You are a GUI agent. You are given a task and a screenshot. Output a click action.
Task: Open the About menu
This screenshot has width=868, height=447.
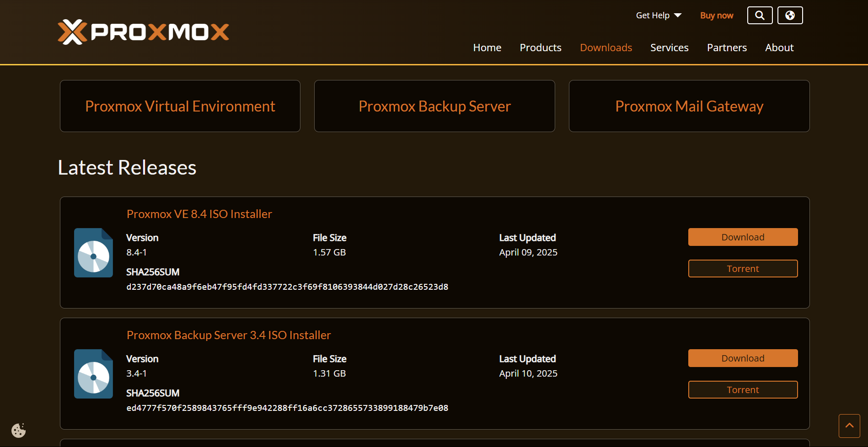[779, 48]
